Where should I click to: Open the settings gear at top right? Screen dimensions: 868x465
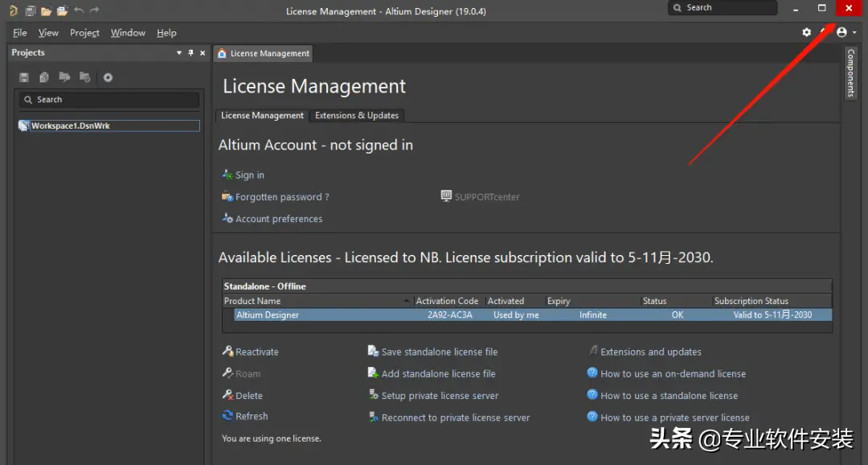(x=807, y=32)
